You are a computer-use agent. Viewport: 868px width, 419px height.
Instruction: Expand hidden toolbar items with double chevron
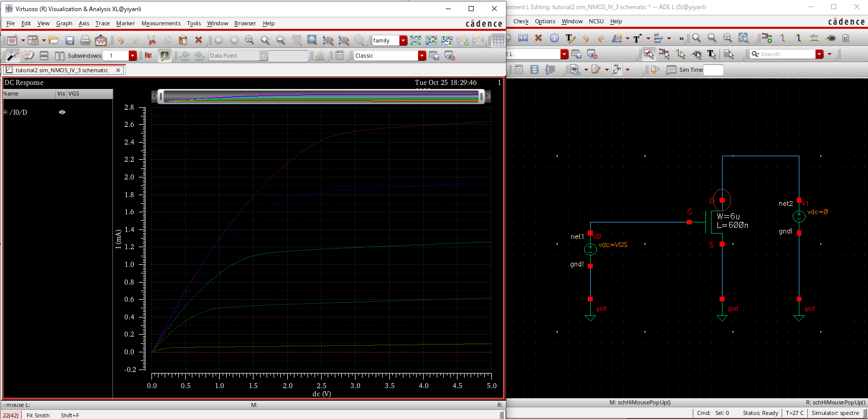coord(681,38)
